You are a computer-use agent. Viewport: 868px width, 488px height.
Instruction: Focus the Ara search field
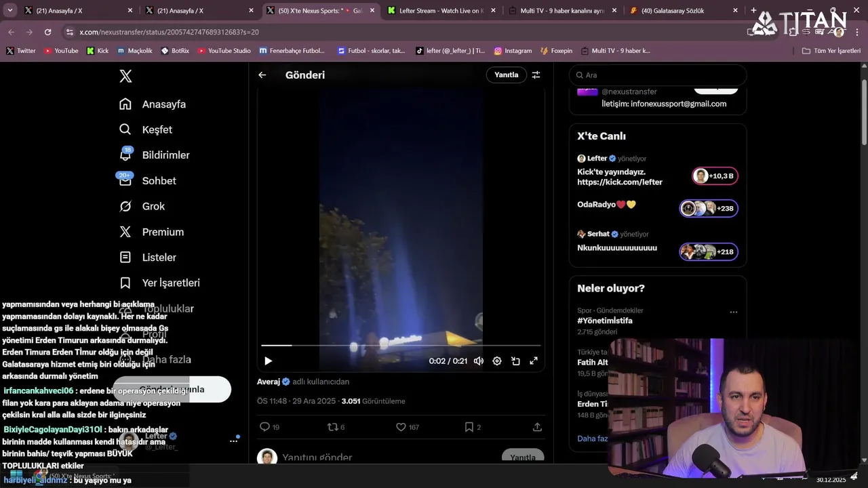pyautogui.click(x=658, y=75)
